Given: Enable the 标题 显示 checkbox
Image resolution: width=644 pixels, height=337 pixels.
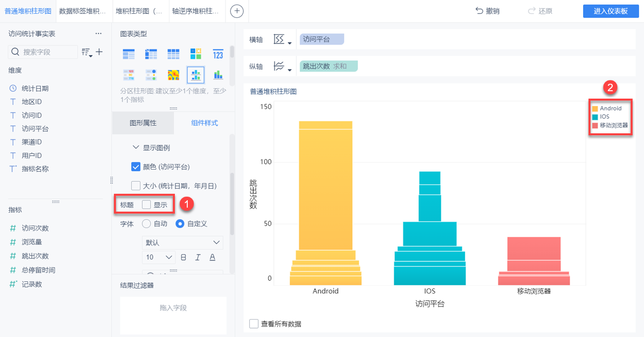Looking at the screenshot, I should (x=147, y=205).
